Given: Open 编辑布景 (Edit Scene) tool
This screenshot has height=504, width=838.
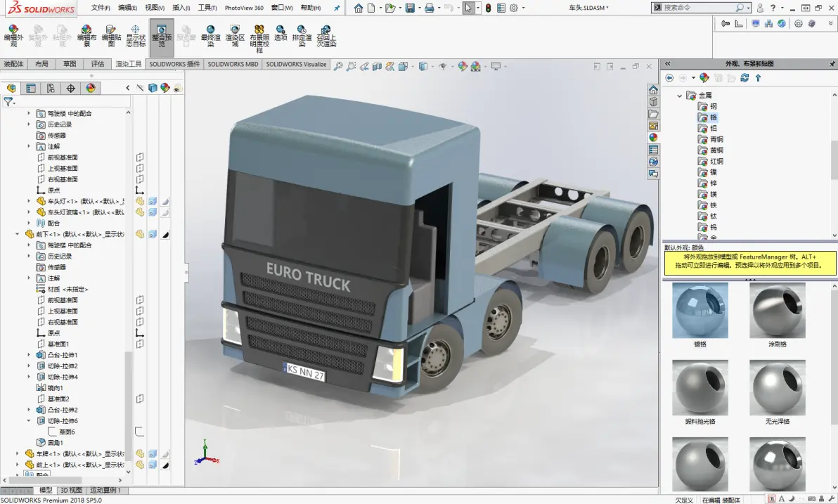Looking at the screenshot, I should click(86, 36).
